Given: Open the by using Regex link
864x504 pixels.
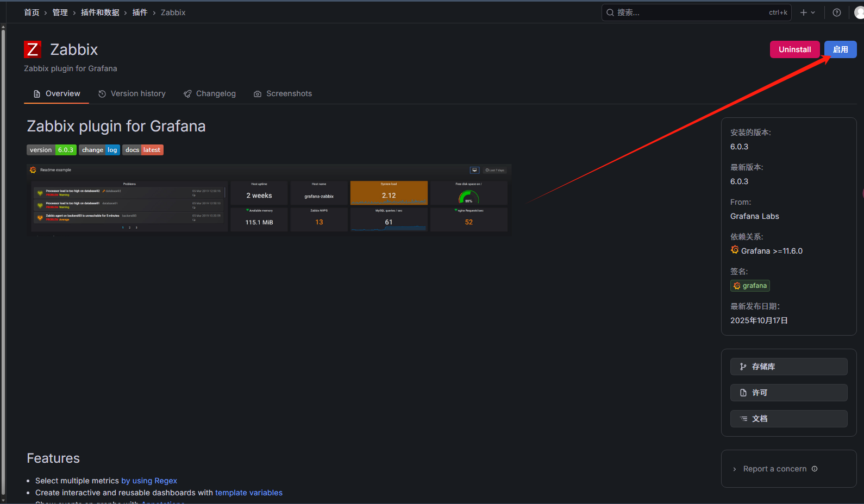Looking at the screenshot, I should pyautogui.click(x=149, y=481).
